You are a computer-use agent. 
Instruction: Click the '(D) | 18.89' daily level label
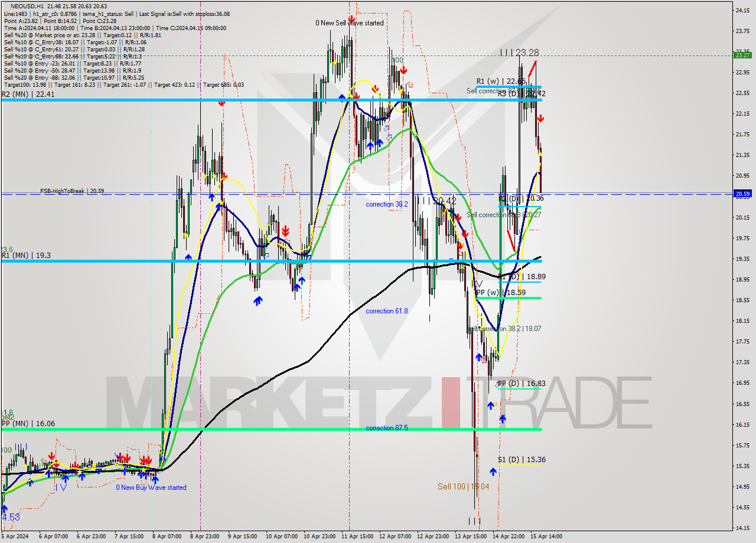(x=522, y=276)
